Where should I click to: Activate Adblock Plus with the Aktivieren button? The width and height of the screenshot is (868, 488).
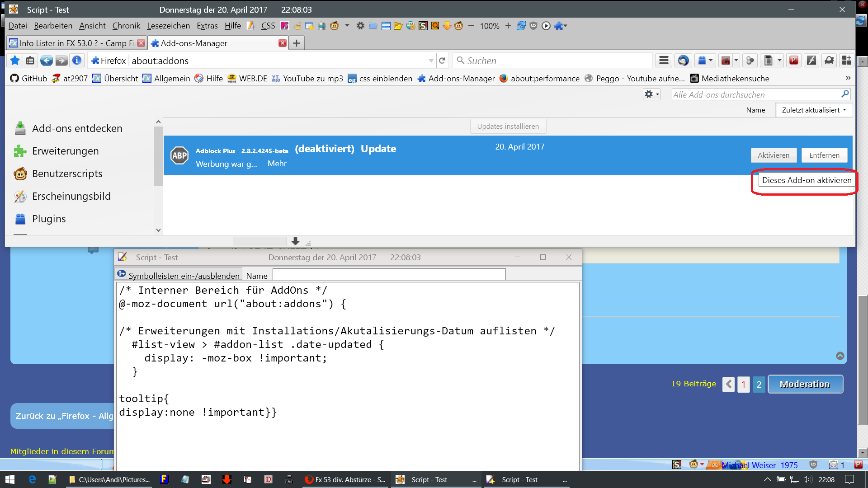(x=773, y=155)
